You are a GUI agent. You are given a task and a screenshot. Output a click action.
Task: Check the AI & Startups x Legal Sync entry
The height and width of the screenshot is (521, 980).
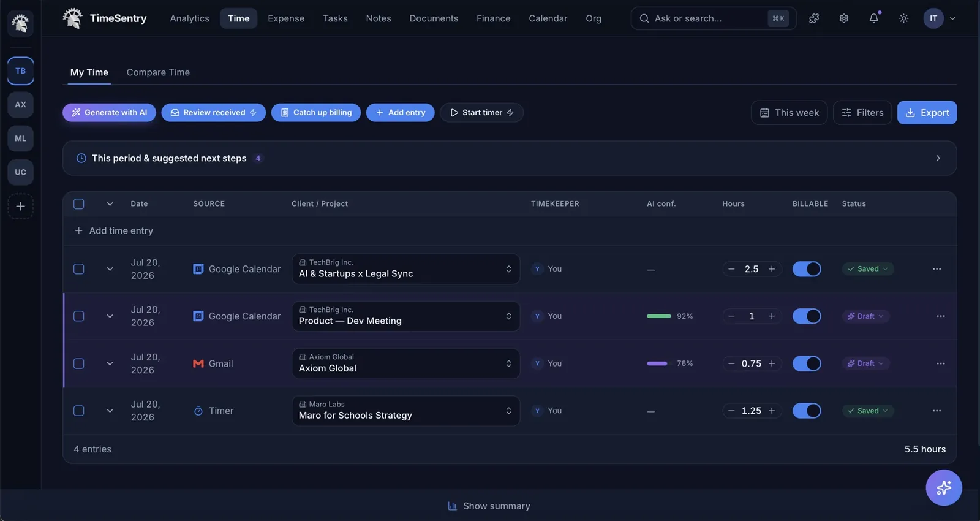[79, 269]
